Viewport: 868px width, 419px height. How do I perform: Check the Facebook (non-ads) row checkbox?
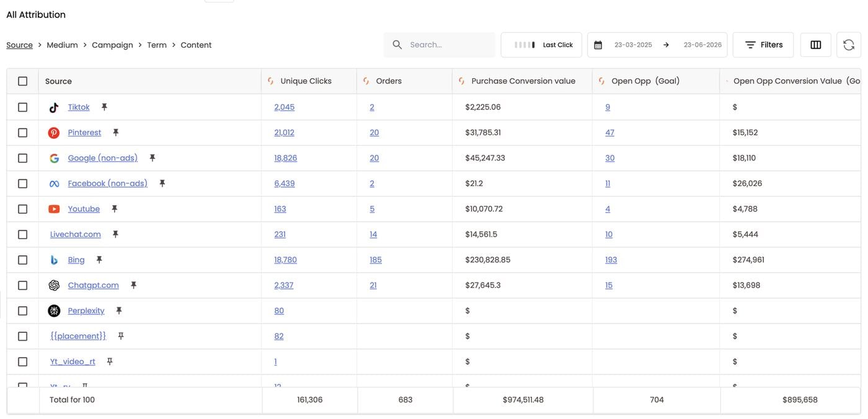click(23, 183)
